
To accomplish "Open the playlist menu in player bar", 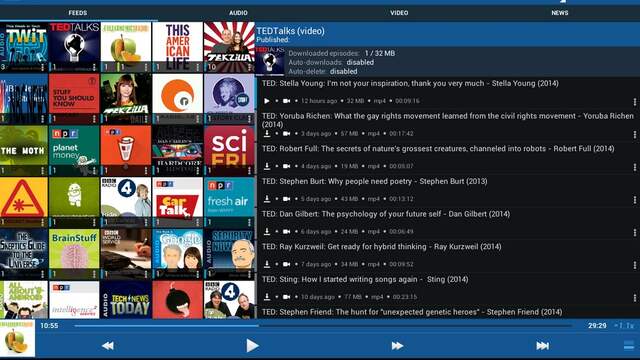I will [629, 346].
